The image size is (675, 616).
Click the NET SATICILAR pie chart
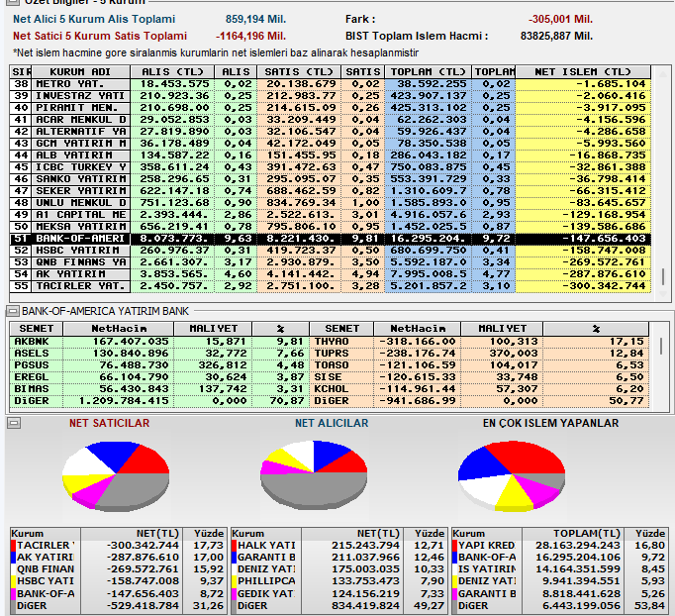116,475
